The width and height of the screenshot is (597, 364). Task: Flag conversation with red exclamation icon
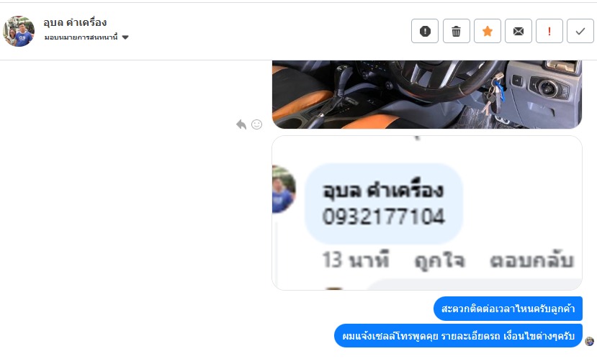click(x=549, y=31)
